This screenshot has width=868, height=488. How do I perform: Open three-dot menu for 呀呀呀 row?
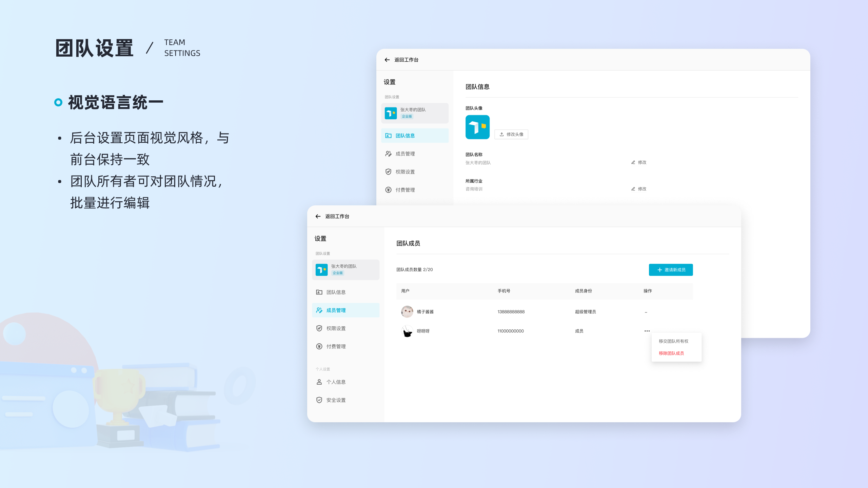coord(647,331)
